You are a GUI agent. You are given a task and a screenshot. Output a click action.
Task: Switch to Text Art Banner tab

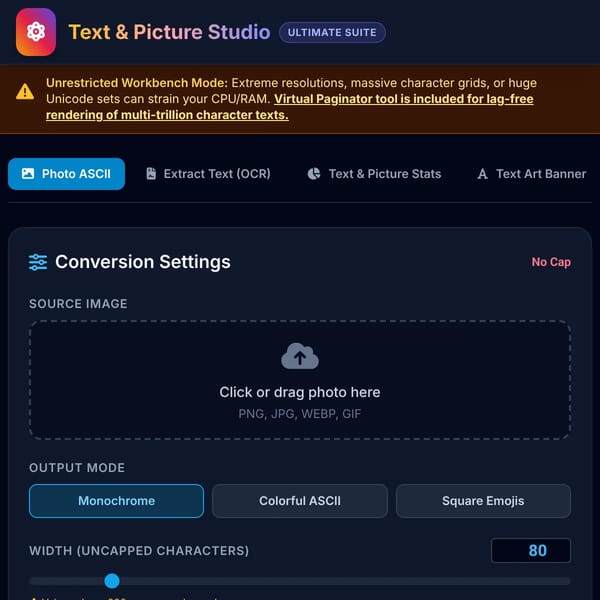coord(532,174)
